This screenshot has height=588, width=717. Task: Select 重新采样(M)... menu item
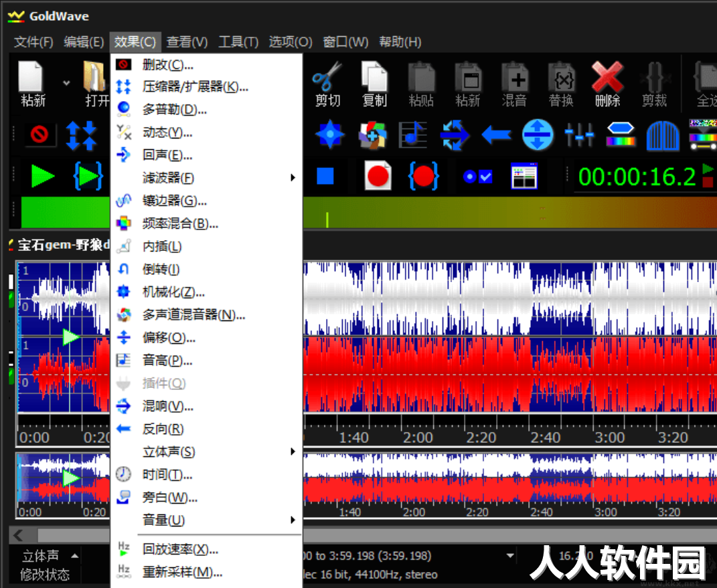pos(206,571)
